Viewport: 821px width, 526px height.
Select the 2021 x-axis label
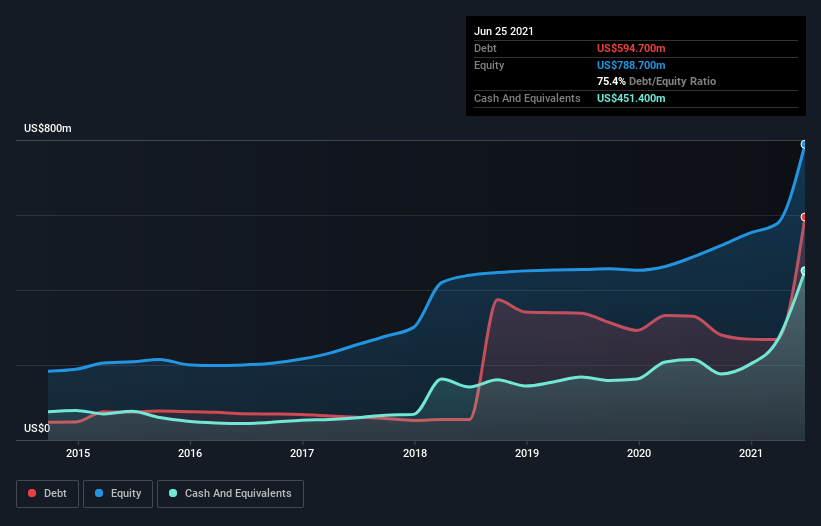(x=751, y=453)
